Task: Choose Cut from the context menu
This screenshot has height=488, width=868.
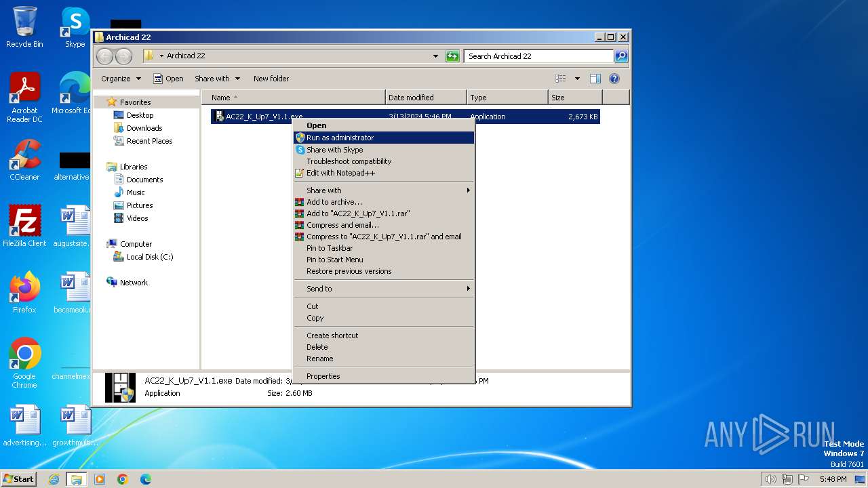Action: pyautogui.click(x=383, y=306)
